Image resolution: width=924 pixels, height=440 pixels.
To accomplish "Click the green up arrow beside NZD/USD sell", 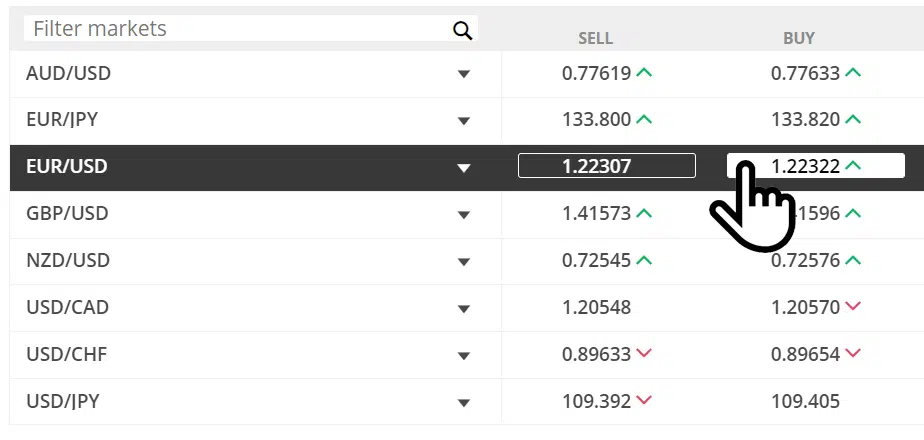I will pos(644,260).
